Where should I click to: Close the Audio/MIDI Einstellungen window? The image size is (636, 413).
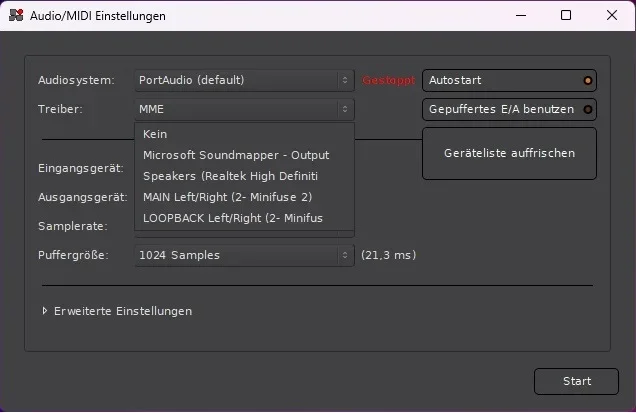612,15
